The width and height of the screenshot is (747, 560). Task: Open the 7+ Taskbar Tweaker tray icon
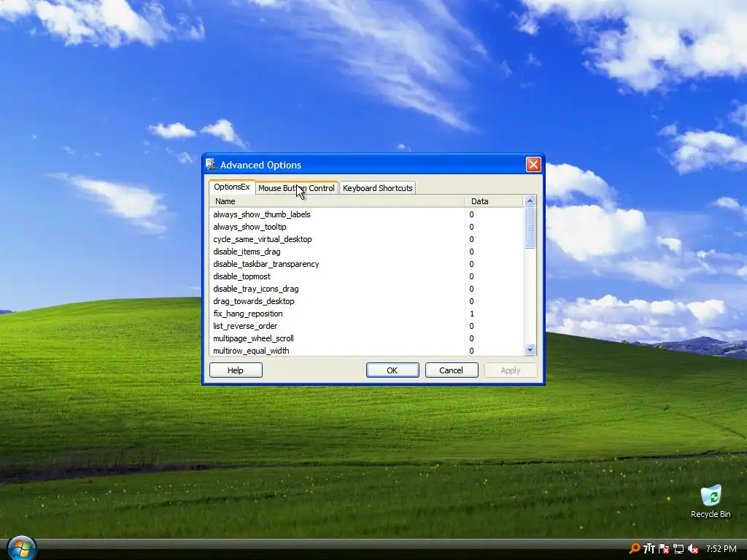click(x=649, y=548)
